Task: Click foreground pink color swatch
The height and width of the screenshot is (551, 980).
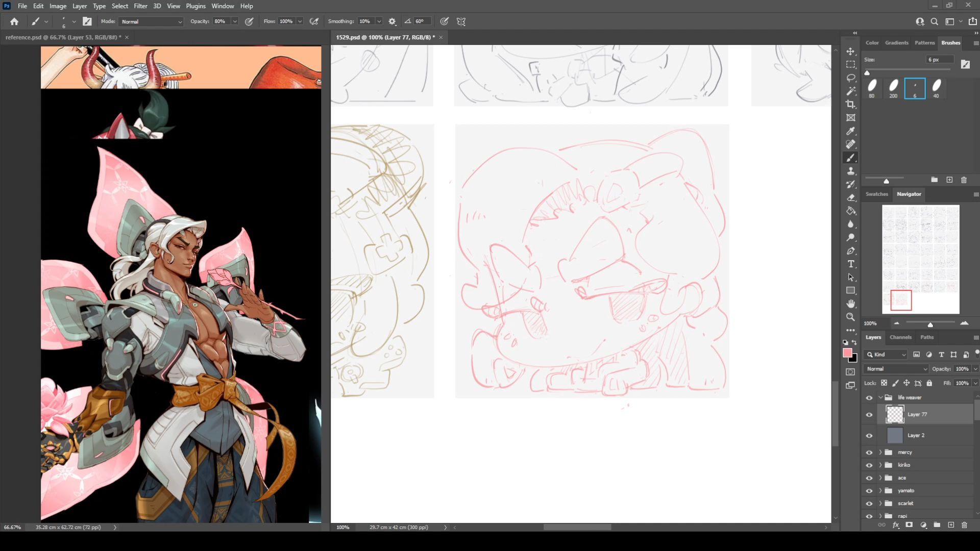Action: click(847, 353)
